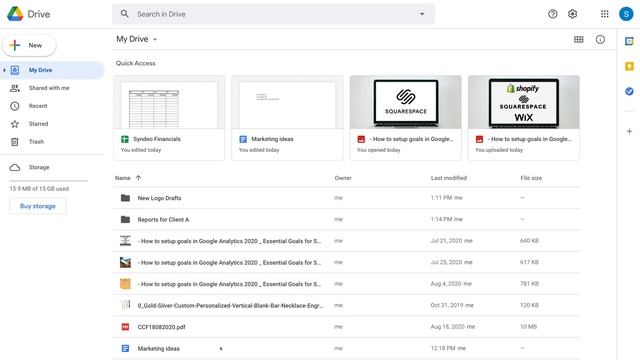Click the image icon of the 617 KB file
The image size is (640, 360).
125,262
